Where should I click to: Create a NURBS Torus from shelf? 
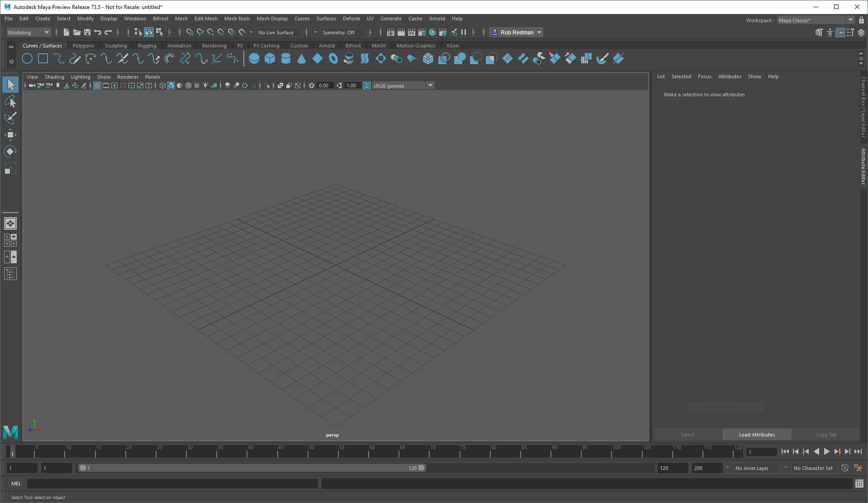click(x=333, y=58)
